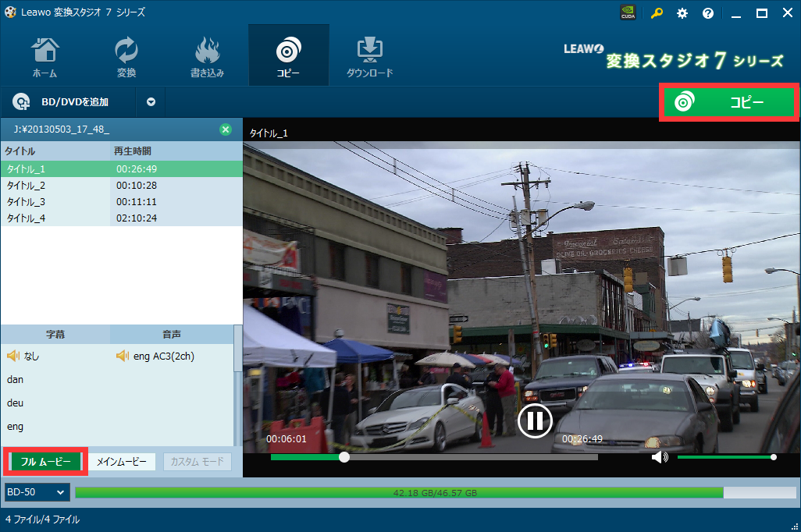The width and height of the screenshot is (801, 532).
Task: Pause the video preview
Action: [535, 420]
